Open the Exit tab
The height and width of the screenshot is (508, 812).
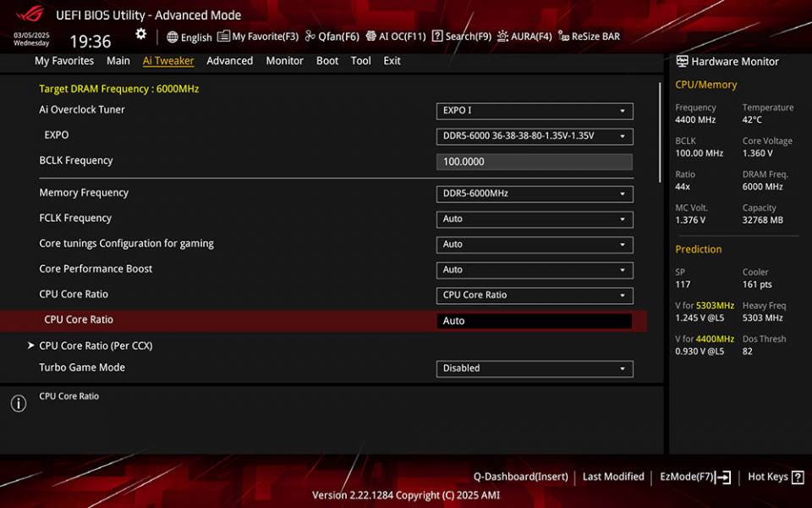(392, 61)
